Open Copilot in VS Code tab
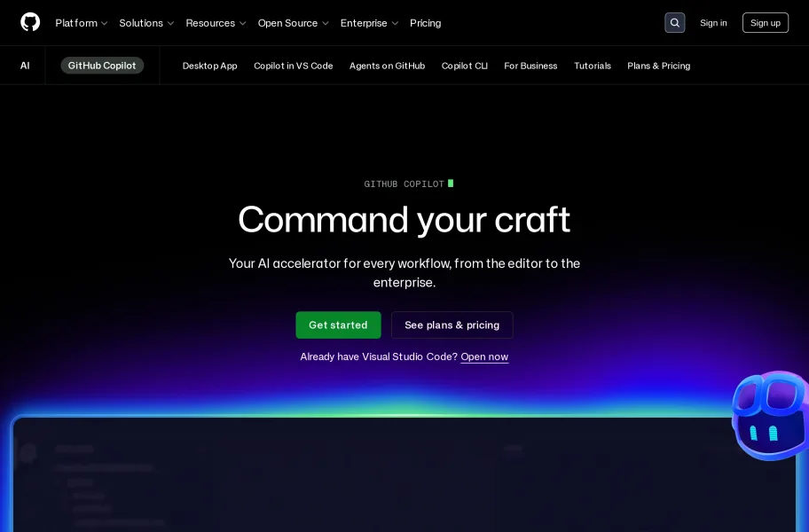The width and height of the screenshot is (809, 532). tap(293, 66)
